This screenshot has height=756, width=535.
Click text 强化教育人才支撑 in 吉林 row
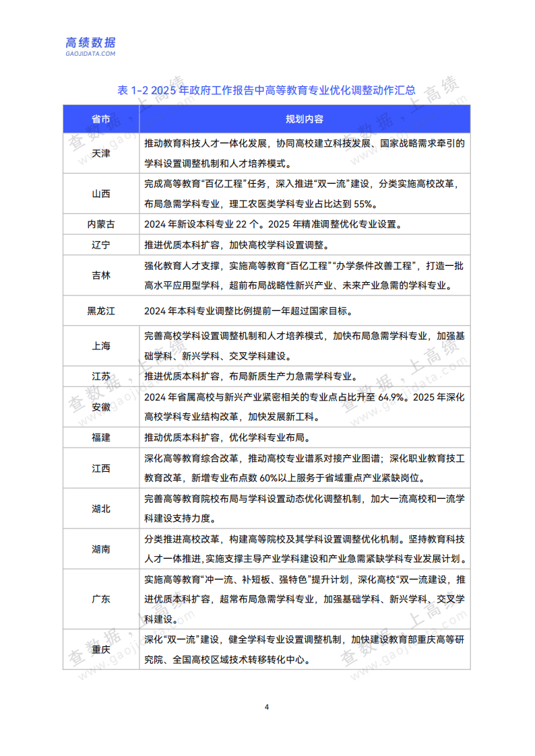182,266
